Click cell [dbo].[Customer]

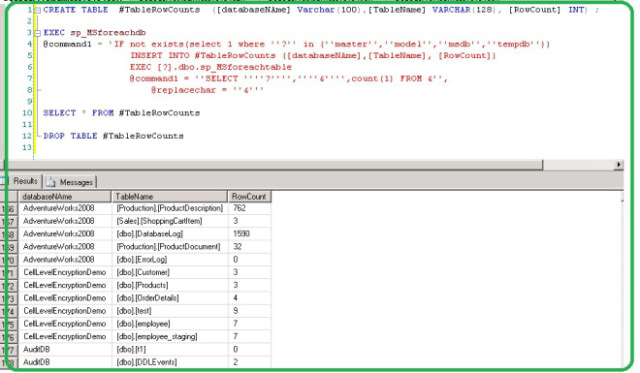coord(169,272)
